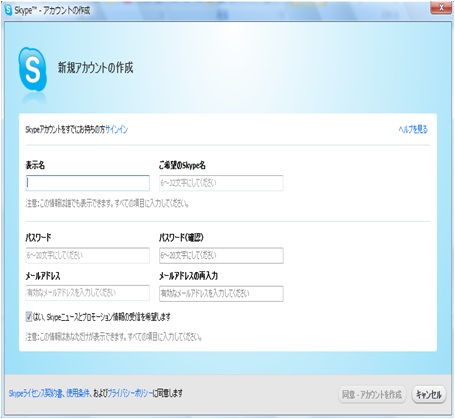Click the 新規アカウントの作成 heading text

click(x=96, y=68)
